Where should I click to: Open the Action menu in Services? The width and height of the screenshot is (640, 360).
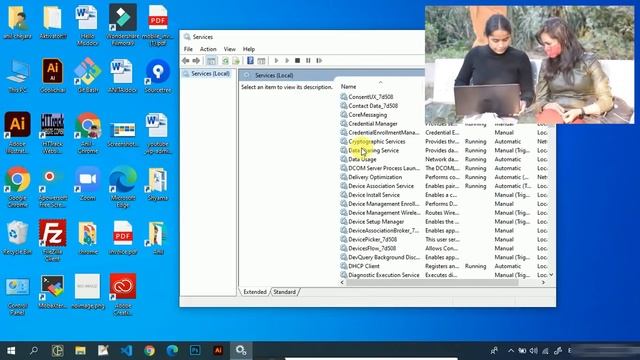[208, 49]
